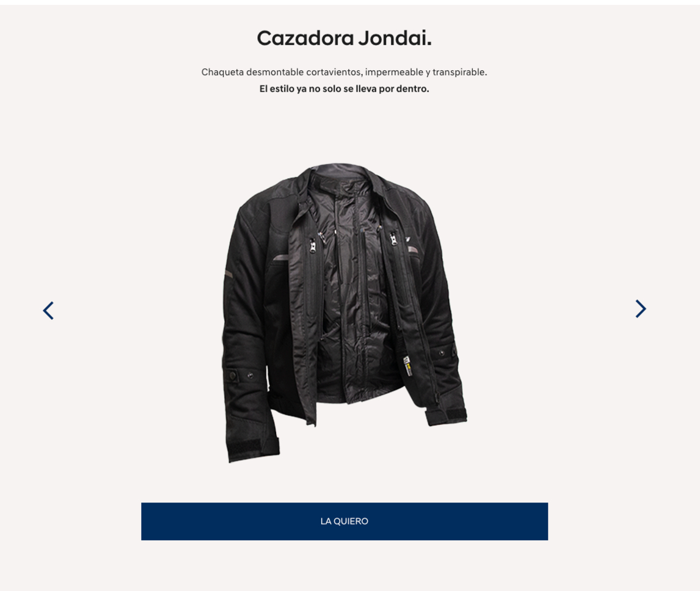Screen dimensions: 700x591
Task: Click the left zipper pull on jacket chest
Action: 313,245
